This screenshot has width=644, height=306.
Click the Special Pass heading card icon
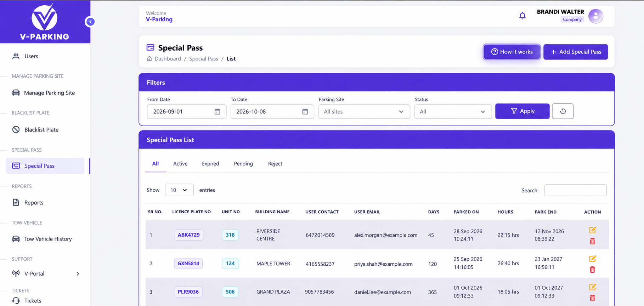coord(151,47)
